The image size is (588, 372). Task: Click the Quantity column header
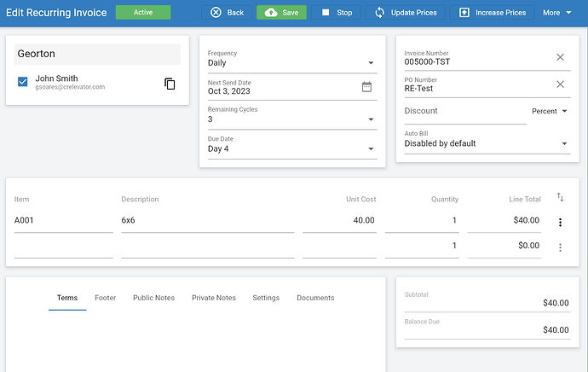click(445, 200)
